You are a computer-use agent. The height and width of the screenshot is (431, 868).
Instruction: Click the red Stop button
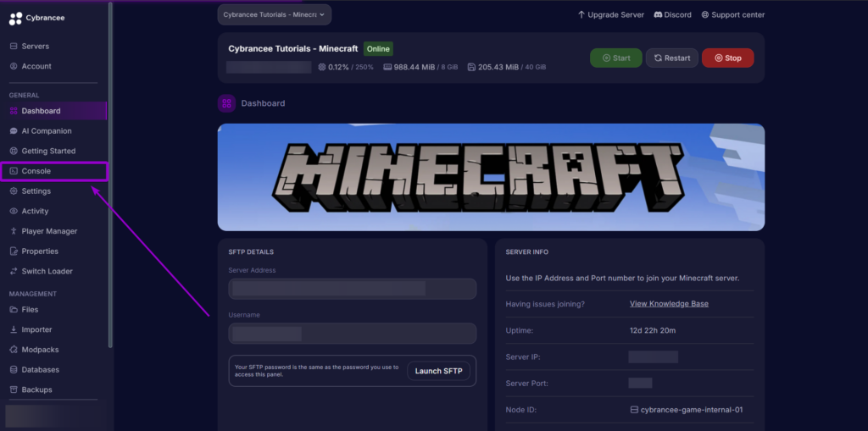728,58
